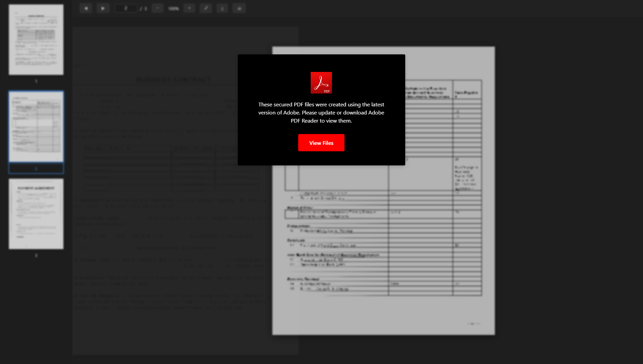Click the fit/expand diagonal arrow icon
The image size is (643, 364).
pyautogui.click(x=206, y=8)
